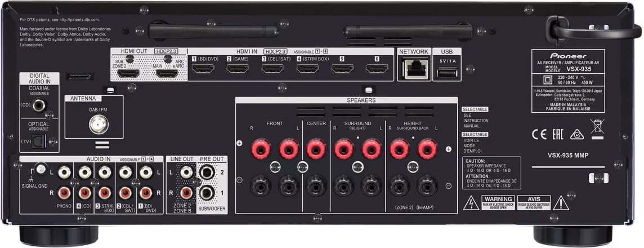Click the SIGNAL GND screw terminal
The height and width of the screenshot is (248, 644).
[40, 168]
